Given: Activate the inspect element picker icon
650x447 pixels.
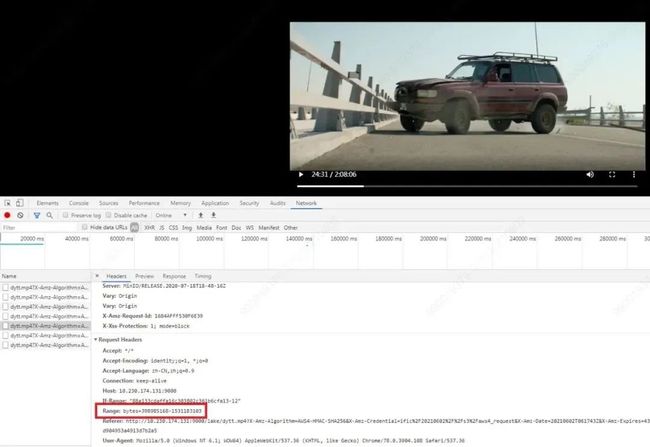Looking at the screenshot, I should 7,203.
